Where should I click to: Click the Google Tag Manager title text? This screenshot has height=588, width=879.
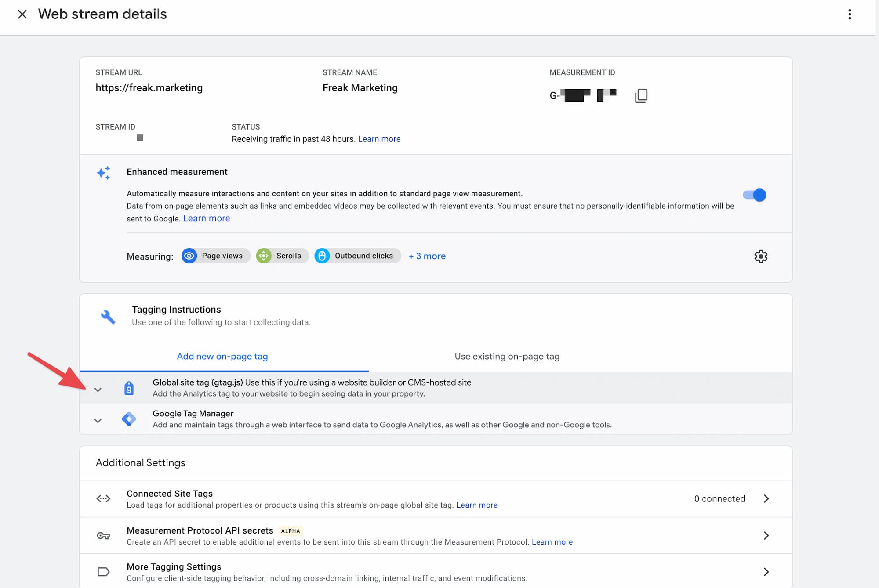click(x=193, y=414)
